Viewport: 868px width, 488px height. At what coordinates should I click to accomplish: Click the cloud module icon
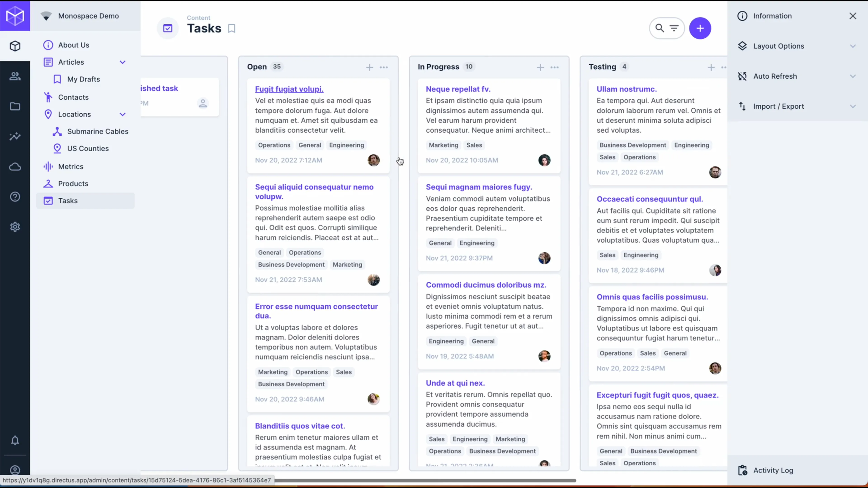point(15,167)
